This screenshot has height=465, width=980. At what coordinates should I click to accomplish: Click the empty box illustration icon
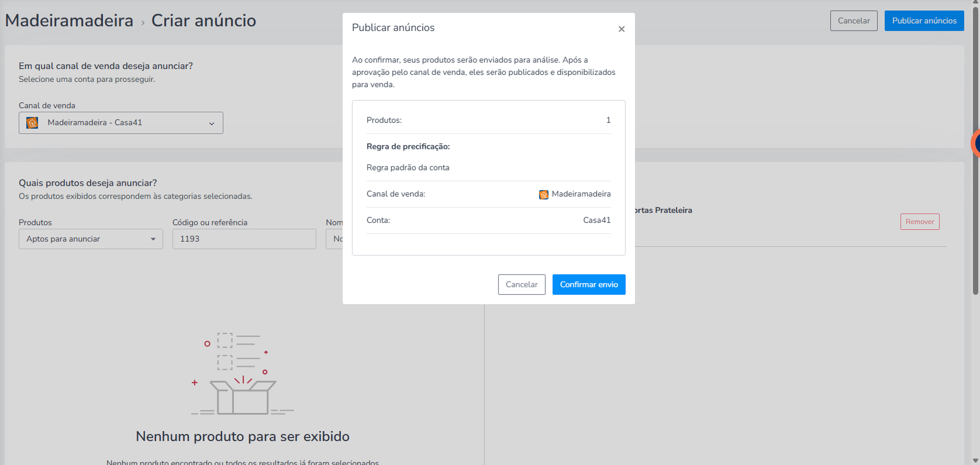click(x=243, y=373)
